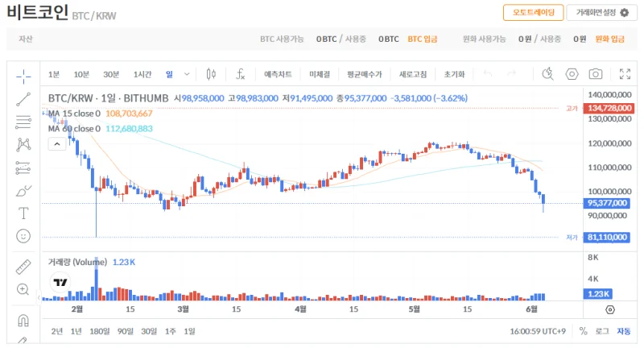Set date range to 30일

click(149, 331)
